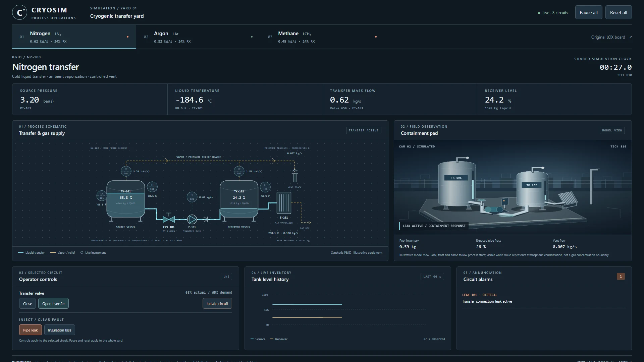Click the TRANSFER ACTIVE status badge

(364, 130)
